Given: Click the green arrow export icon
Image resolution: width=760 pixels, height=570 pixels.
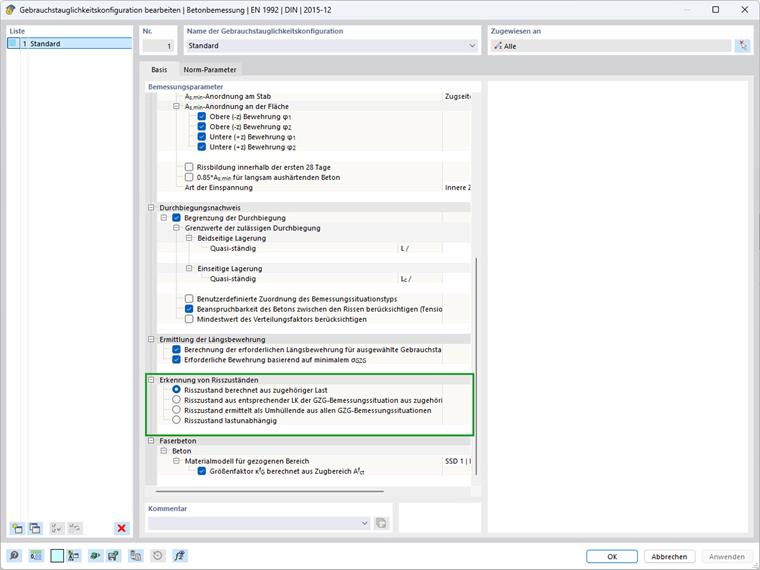Looking at the screenshot, I should point(95,555).
